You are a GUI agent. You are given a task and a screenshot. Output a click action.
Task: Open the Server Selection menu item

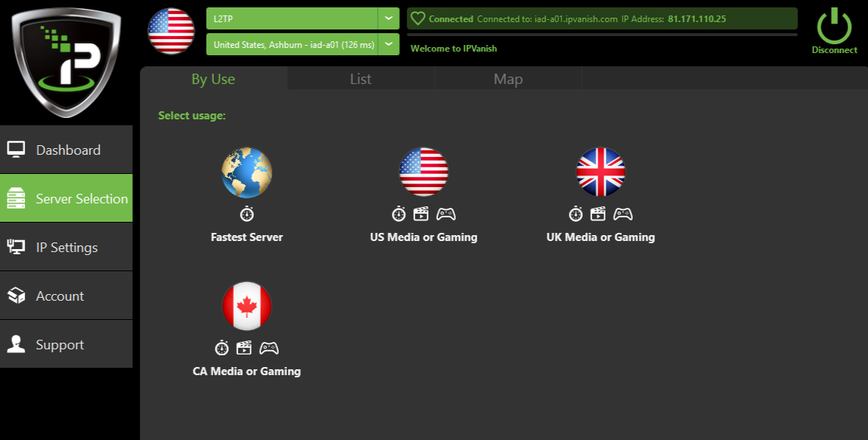(x=66, y=198)
